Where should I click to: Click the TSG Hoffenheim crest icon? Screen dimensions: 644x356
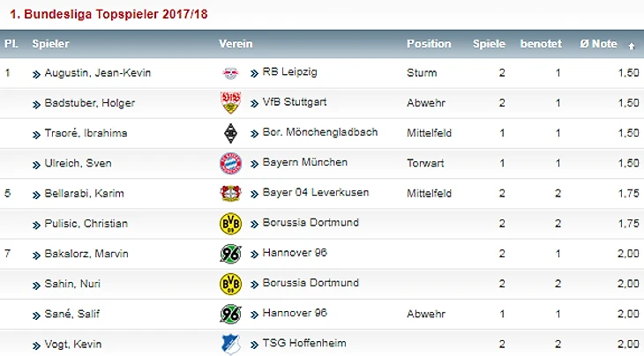point(230,344)
